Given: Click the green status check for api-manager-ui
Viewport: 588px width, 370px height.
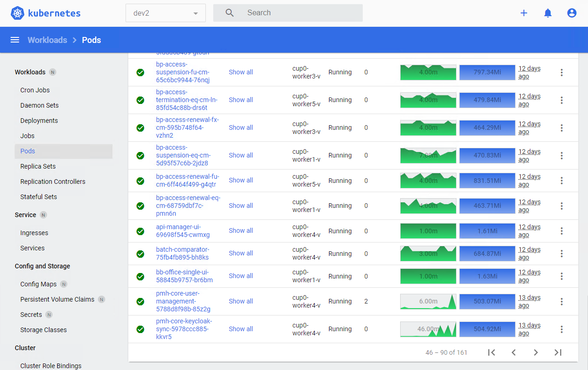Looking at the screenshot, I should click(x=140, y=231).
